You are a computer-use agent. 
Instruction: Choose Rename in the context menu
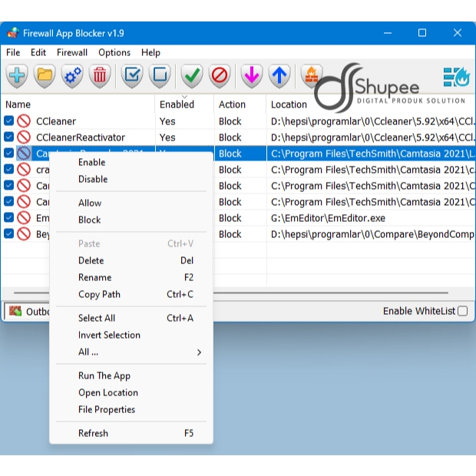click(131, 277)
